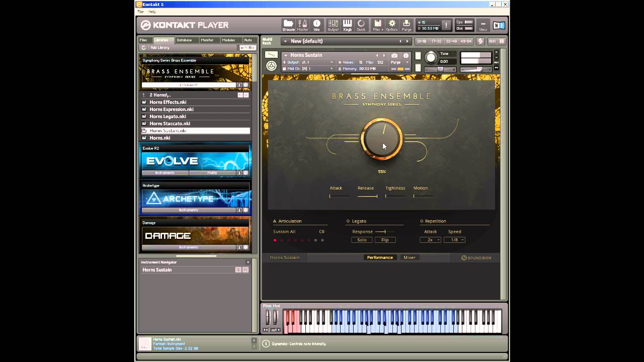Open the instrument Purge dropdown

[400, 62]
